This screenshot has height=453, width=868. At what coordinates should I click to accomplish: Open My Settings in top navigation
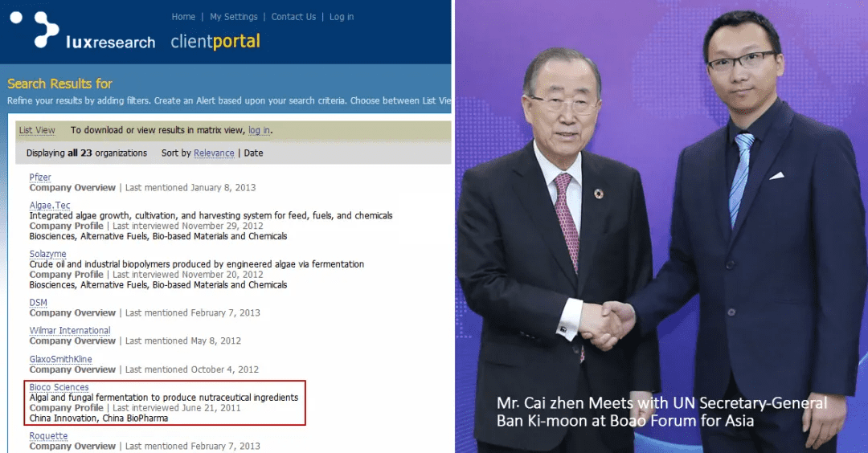pos(234,17)
